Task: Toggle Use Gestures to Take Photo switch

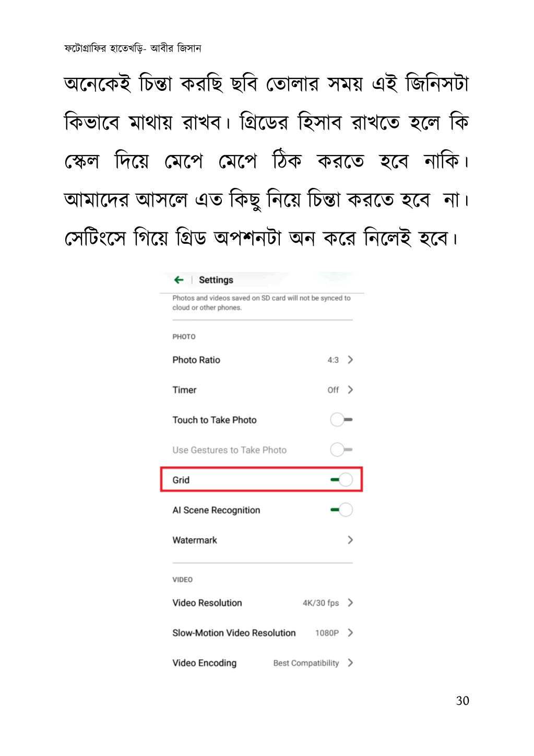Action: (341, 450)
